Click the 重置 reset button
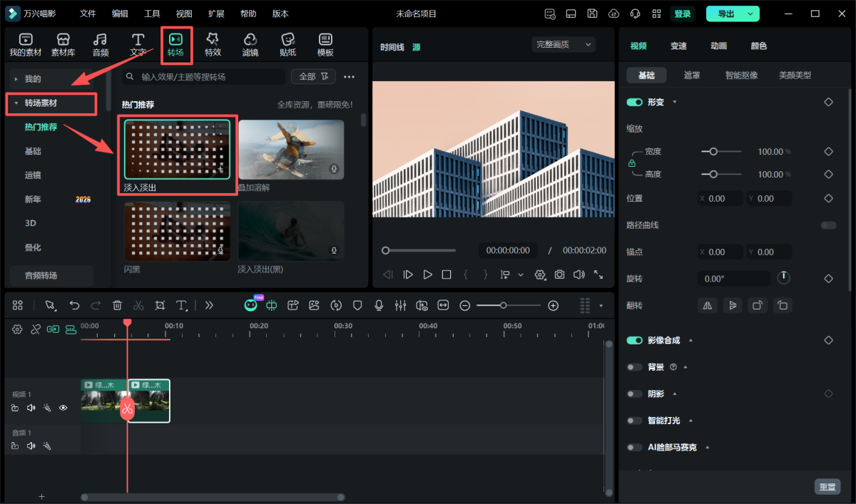This screenshot has height=504, width=856. pos(827,486)
